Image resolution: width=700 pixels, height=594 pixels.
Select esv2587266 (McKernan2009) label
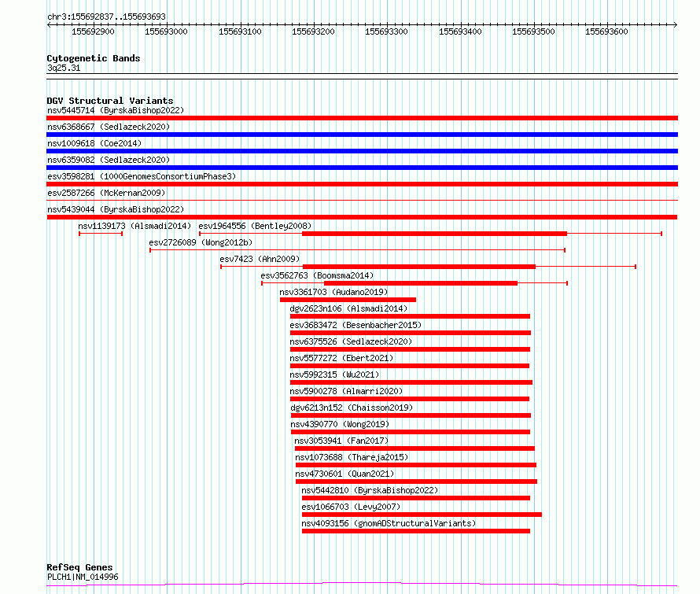(x=106, y=193)
